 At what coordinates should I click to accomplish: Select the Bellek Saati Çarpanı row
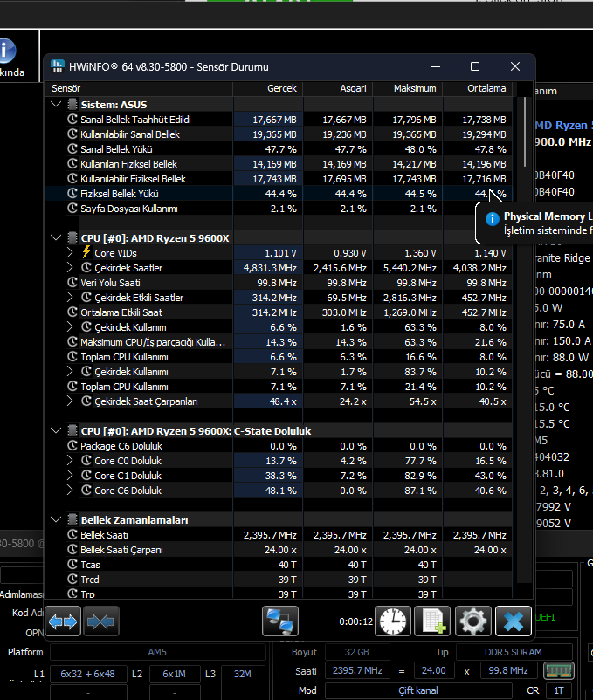click(279, 550)
